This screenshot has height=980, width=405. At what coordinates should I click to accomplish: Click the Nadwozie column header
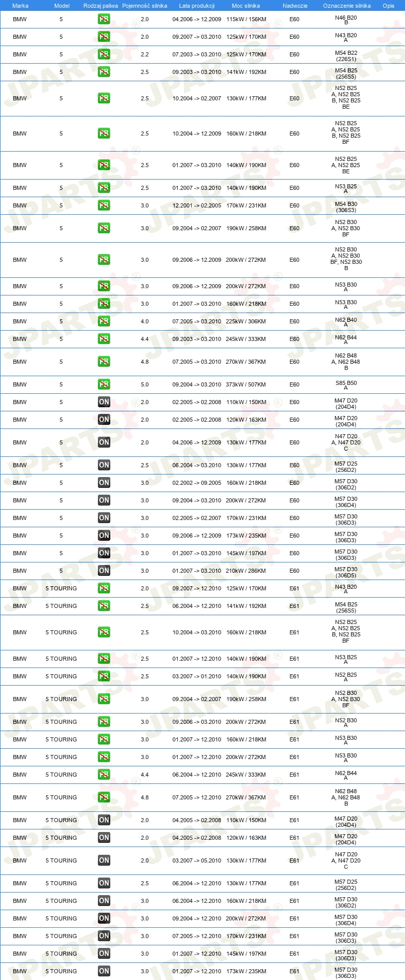[x=295, y=6]
